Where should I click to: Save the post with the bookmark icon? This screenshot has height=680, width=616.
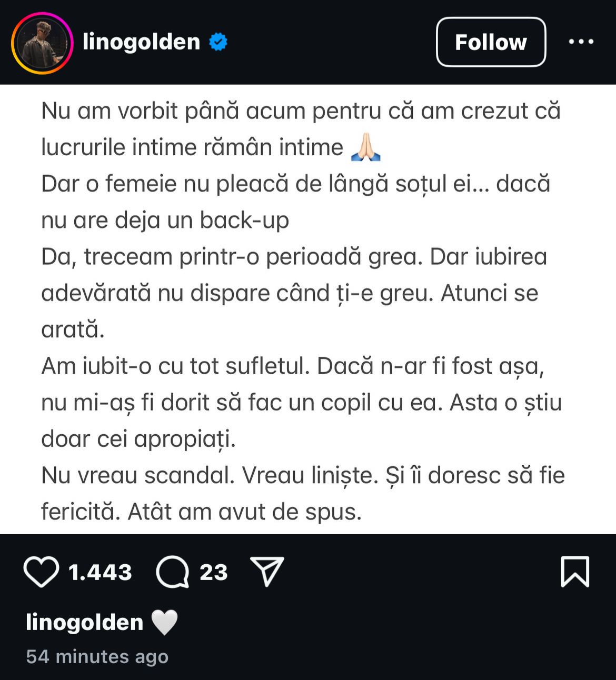[575, 572]
